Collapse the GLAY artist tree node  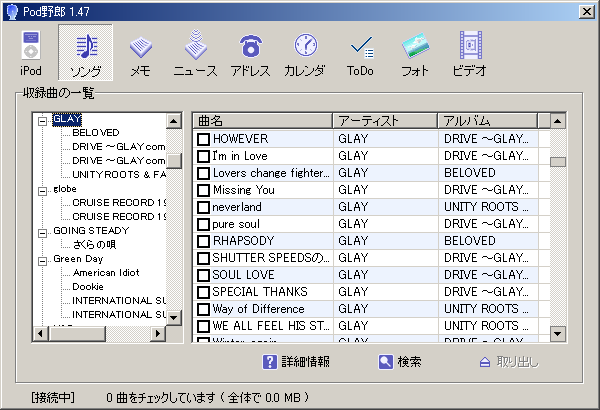click(42, 121)
